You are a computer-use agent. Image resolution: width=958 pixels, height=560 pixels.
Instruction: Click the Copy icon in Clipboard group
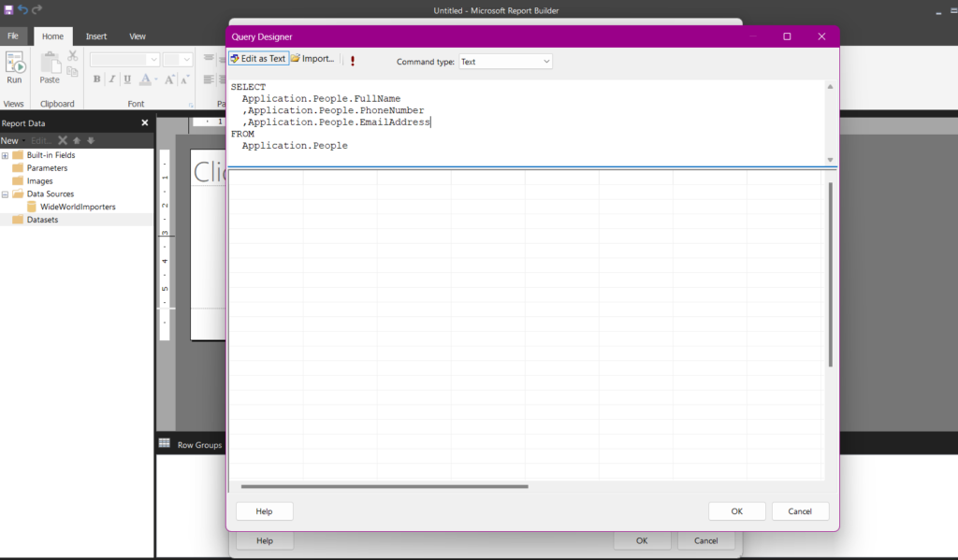point(73,72)
